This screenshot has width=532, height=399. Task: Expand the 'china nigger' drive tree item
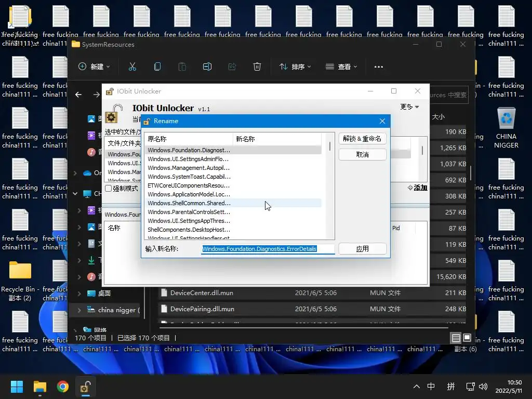click(79, 310)
